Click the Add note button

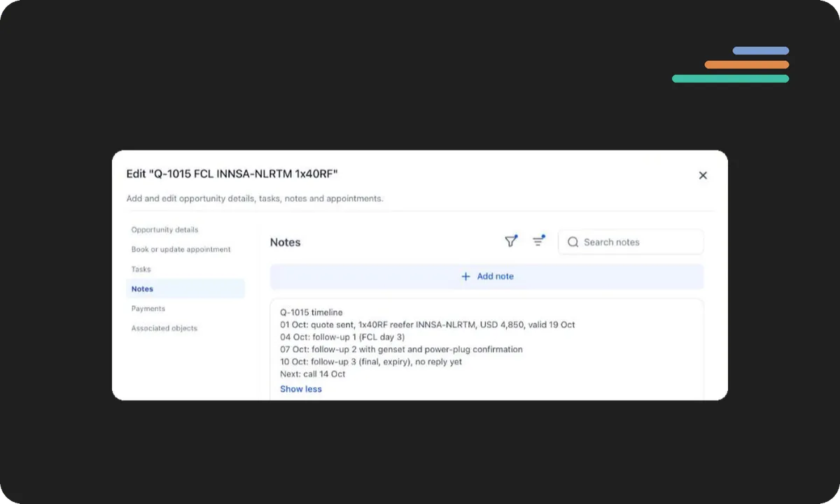(487, 276)
